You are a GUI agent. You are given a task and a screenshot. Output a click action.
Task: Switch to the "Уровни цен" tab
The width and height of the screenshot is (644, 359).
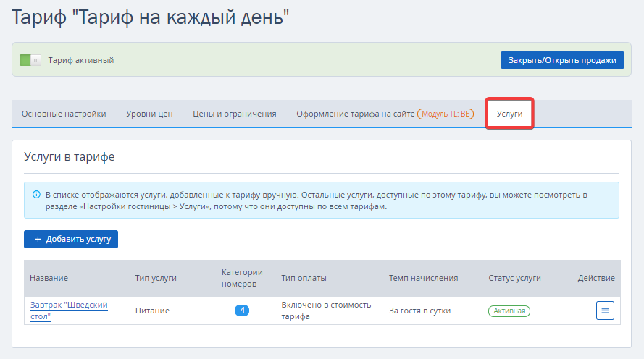tap(149, 114)
